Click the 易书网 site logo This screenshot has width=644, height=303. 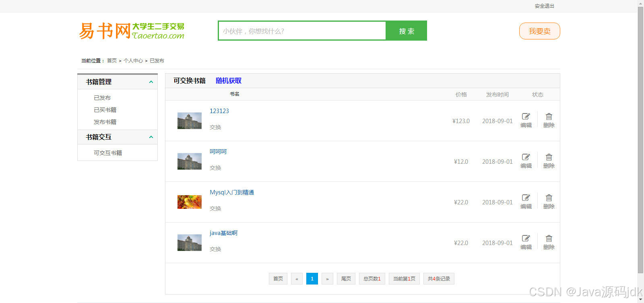[x=132, y=31]
